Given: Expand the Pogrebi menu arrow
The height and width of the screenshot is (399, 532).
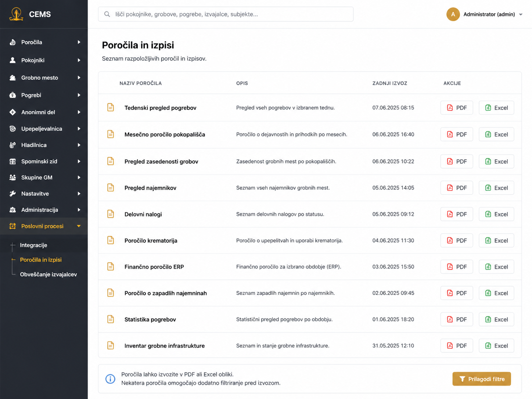Looking at the screenshot, I should [x=79, y=95].
